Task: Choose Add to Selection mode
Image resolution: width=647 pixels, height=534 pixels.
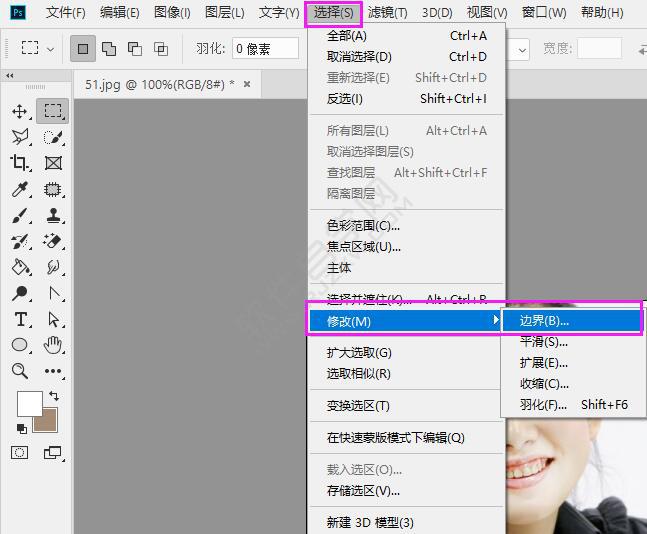Action: click(x=109, y=49)
